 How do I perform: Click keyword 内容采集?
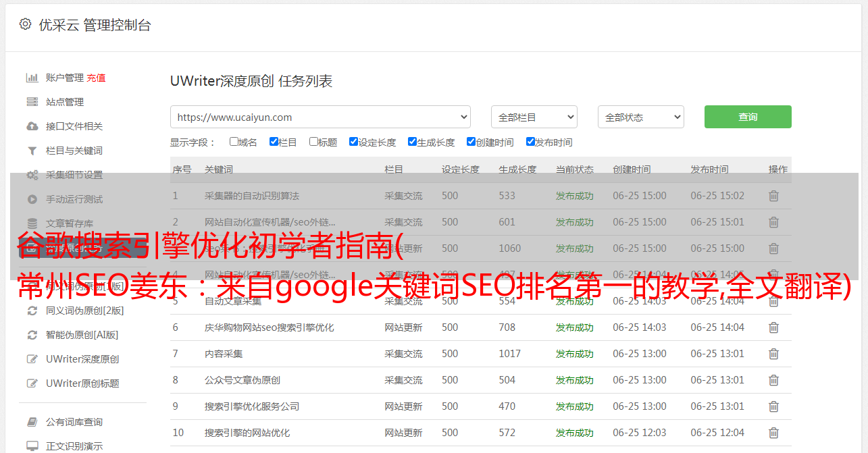(x=224, y=354)
